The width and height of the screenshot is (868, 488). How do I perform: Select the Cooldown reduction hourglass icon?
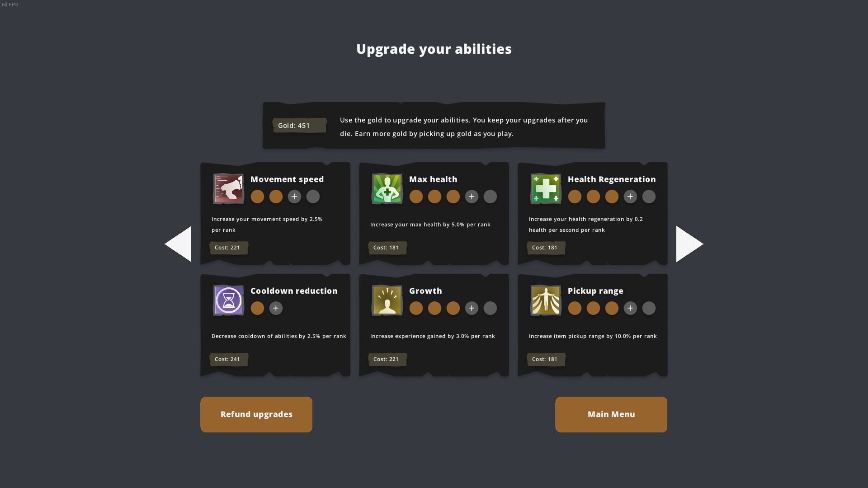point(228,300)
